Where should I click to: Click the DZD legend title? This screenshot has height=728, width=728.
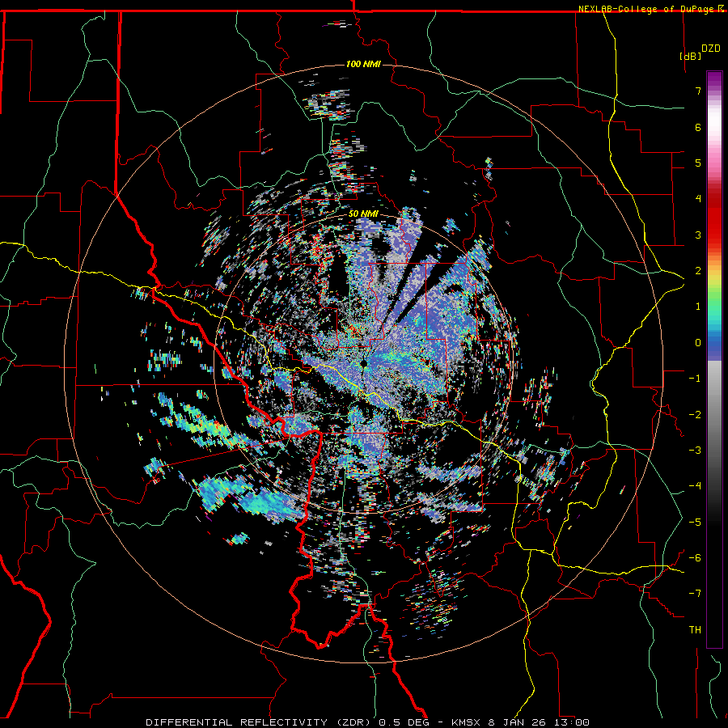pyautogui.click(x=711, y=49)
